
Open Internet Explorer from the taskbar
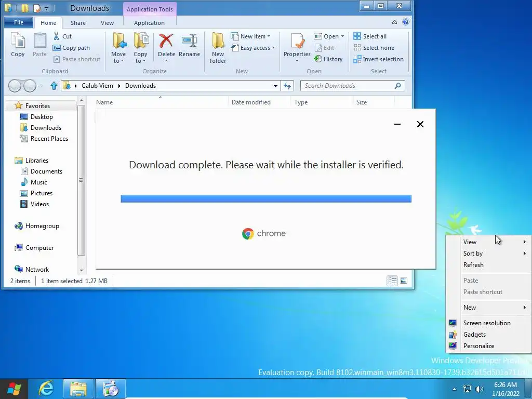click(x=46, y=389)
